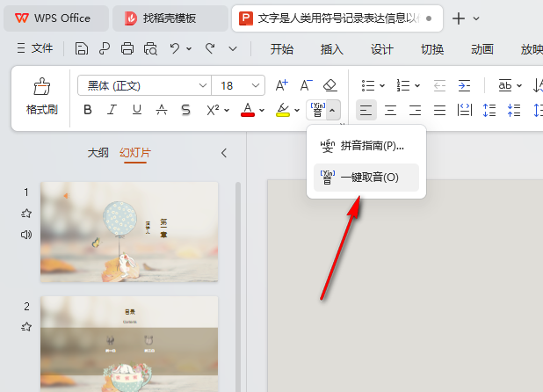Click the export to PDF icon

(105, 48)
